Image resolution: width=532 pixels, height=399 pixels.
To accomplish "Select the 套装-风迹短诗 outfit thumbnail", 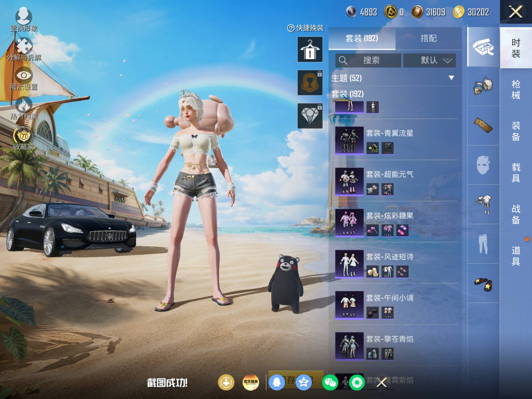I will pos(349,264).
